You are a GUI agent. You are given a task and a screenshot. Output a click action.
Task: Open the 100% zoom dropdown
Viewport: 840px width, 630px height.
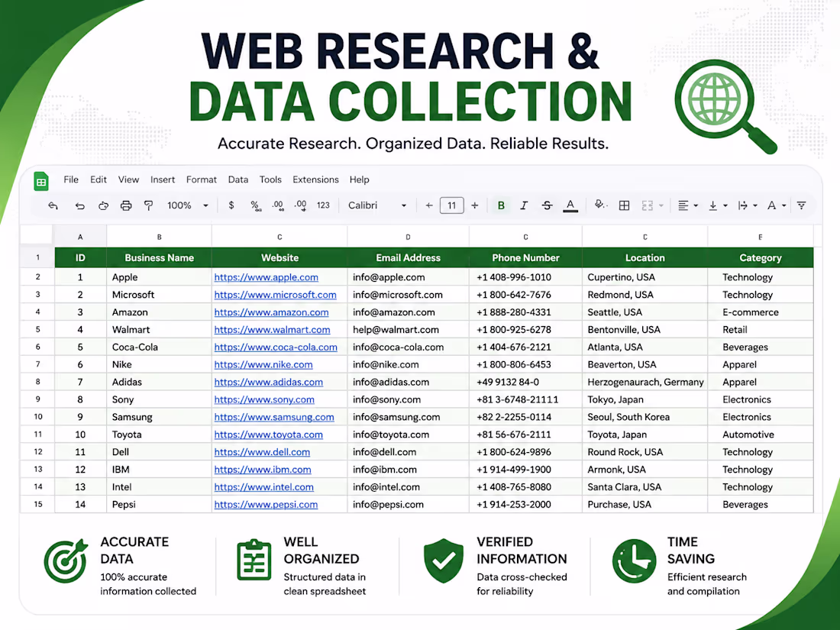coord(188,205)
